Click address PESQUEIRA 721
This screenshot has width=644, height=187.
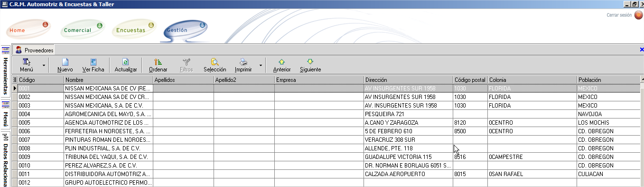[x=408, y=114]
